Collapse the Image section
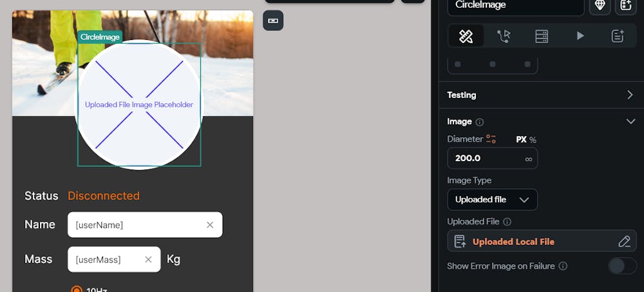The width and height of the screenshot is (644, 292). click(630, 122)
